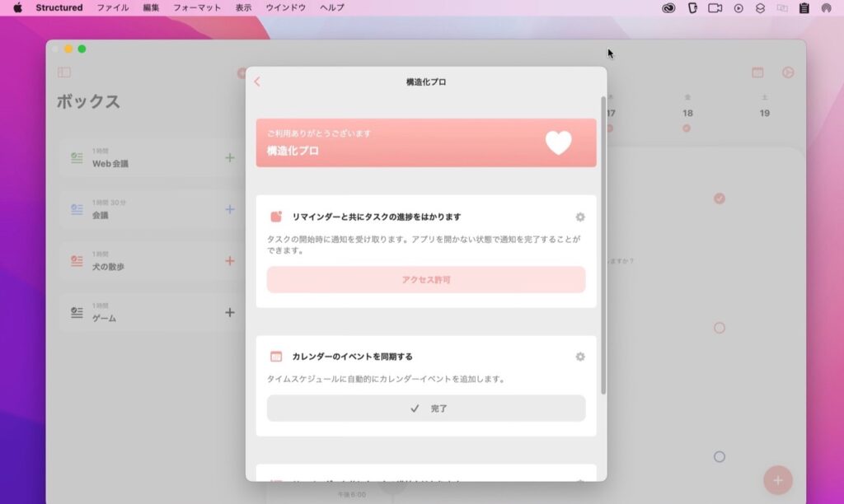Click the calendar icon beside カレンダー heading
The image size is (844, 504).
point(276,357)
